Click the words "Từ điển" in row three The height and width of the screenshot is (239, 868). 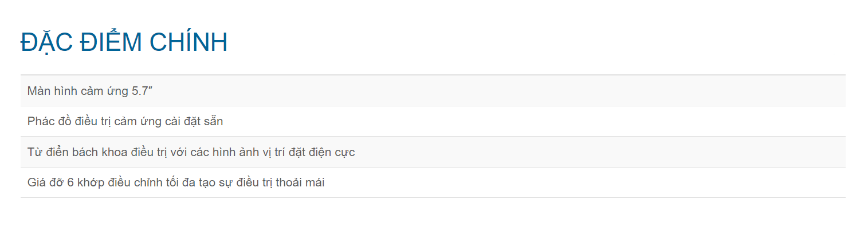(48, 153)
